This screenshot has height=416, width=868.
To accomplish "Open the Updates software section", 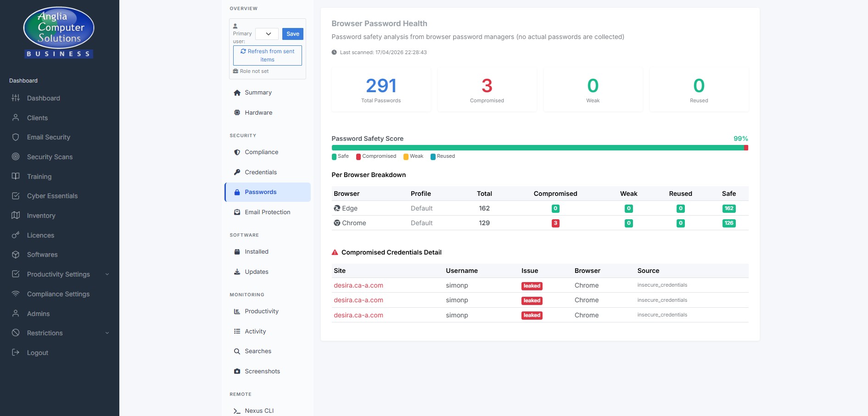I will [x=256, y=272].
